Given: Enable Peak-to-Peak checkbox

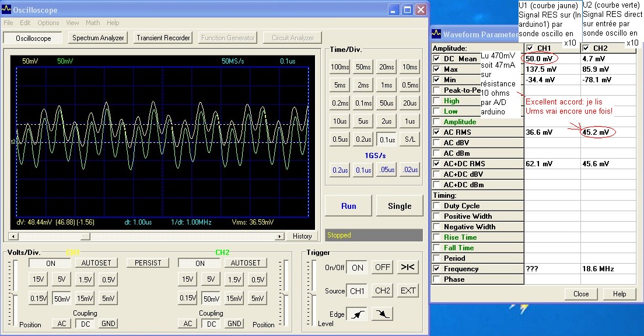Looking at the screenshot, I should 436,90.
